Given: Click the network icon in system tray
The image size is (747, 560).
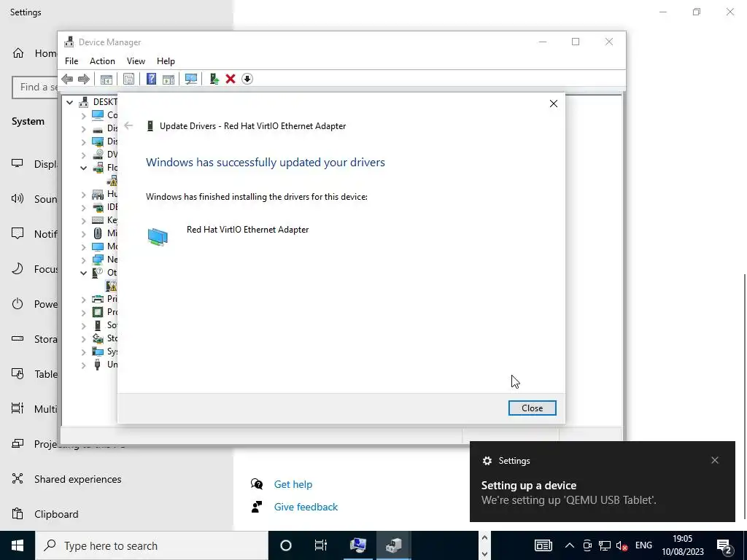Looking at the screenshot, I should pos(605,545).
